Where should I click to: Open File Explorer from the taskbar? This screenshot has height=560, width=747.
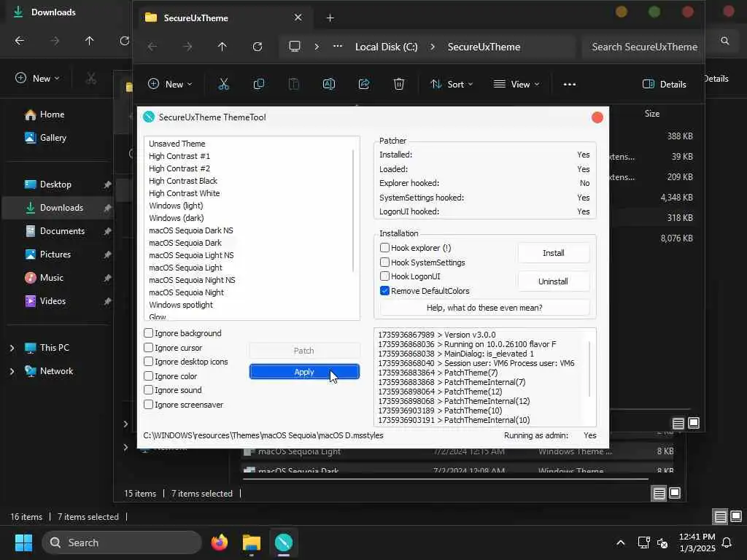[x=252, y=542]
